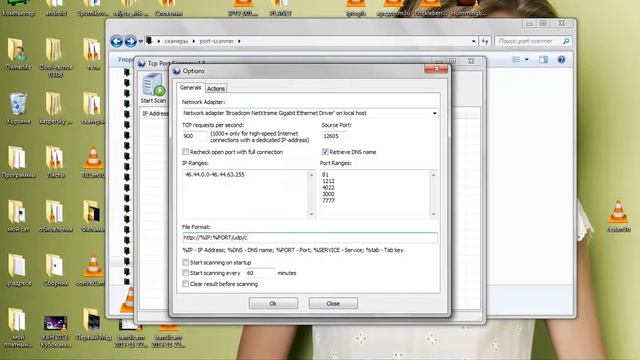Refresh the Explorer address bar
The height and width of the screenshot is (360, 640).
click(x=484, y=41)
